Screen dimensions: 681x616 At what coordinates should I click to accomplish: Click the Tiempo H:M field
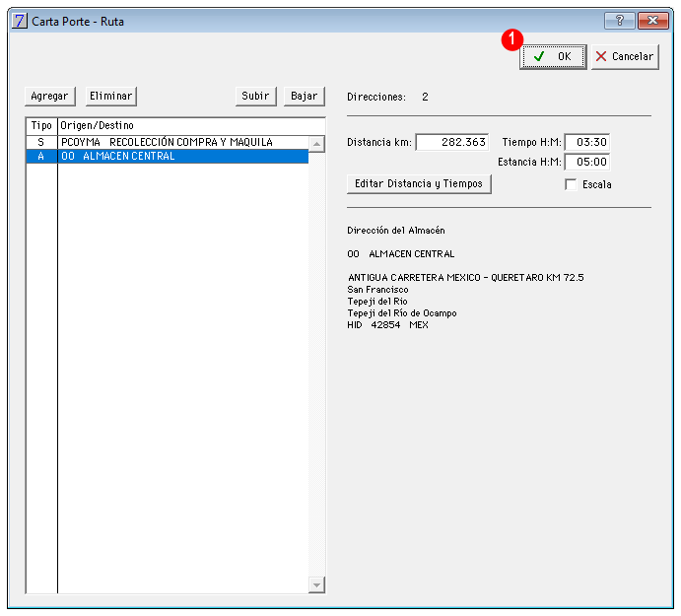coord(587,142)
